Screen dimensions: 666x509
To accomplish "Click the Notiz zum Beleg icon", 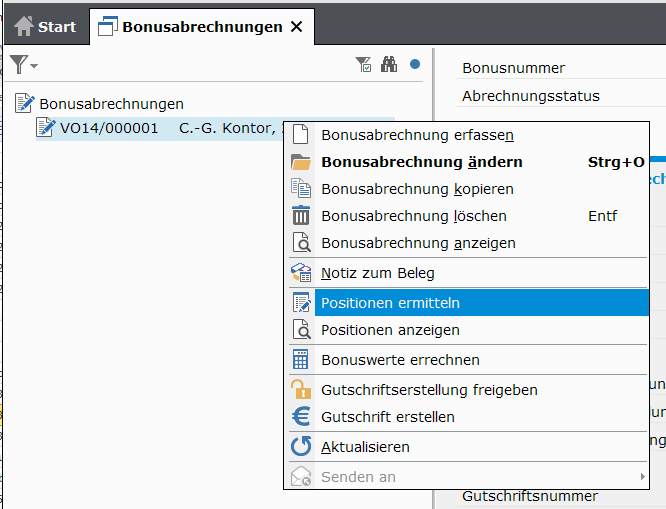I will pos(301,273).
